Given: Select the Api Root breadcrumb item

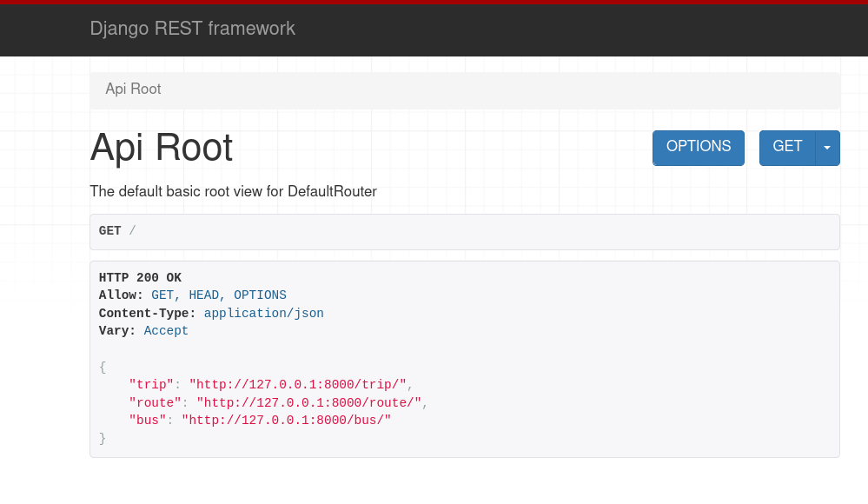Looking at the screenshot, I should tap(133, 90).
